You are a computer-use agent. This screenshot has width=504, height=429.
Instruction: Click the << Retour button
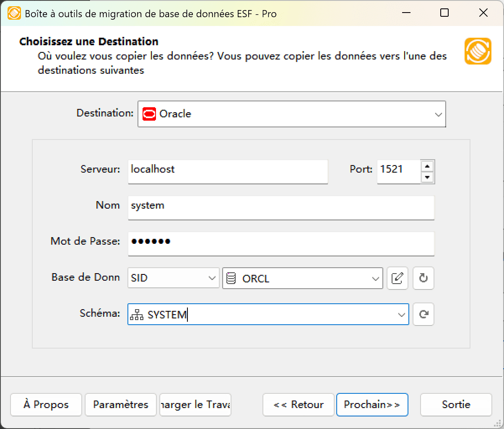[x=298, y=405]
